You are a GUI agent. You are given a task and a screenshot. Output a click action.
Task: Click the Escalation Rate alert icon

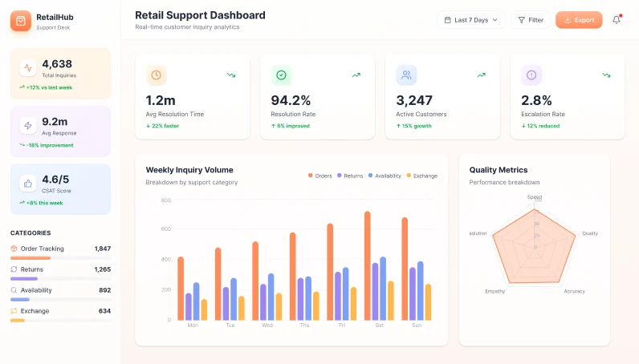coord(531,75)
